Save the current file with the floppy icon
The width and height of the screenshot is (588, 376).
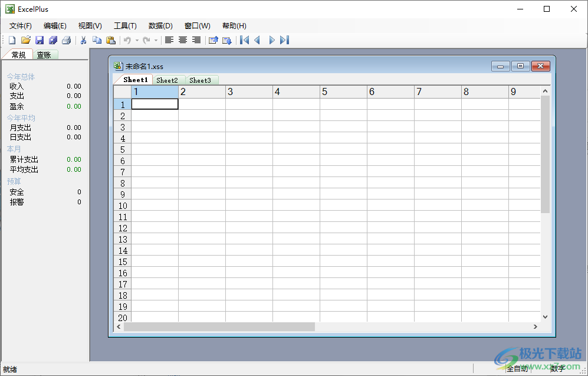point(40,40)
